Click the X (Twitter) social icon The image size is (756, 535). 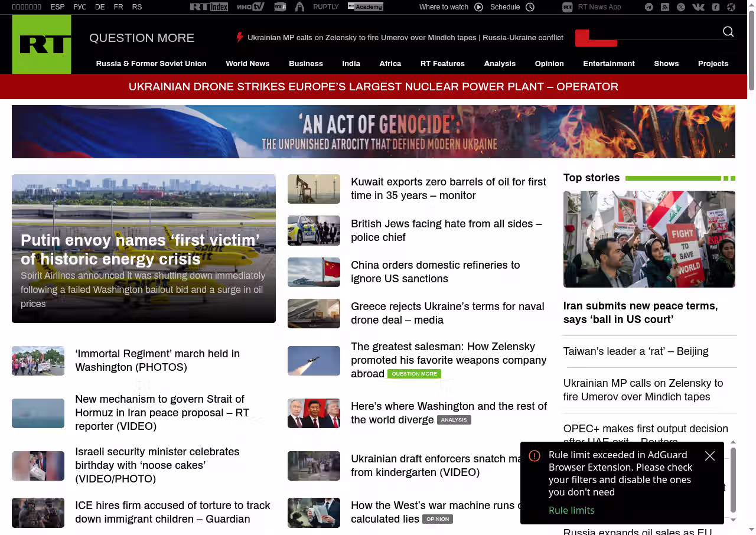[681, 7]
